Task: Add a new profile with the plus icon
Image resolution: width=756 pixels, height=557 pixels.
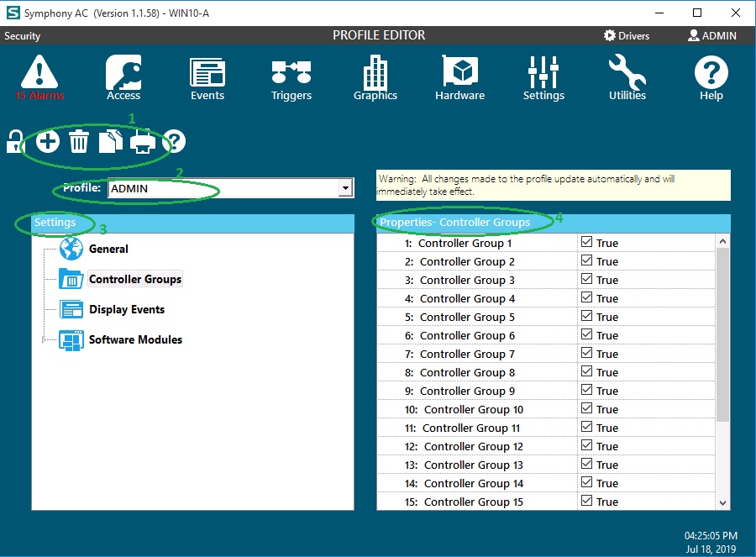Action: coord(47,141)
